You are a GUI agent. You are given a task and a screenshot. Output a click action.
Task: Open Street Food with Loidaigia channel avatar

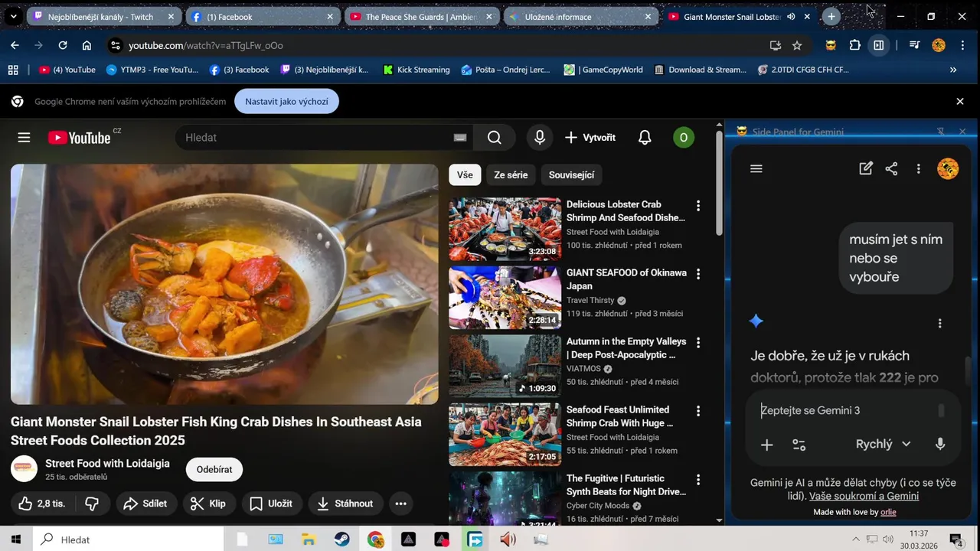tap(24, 469)
